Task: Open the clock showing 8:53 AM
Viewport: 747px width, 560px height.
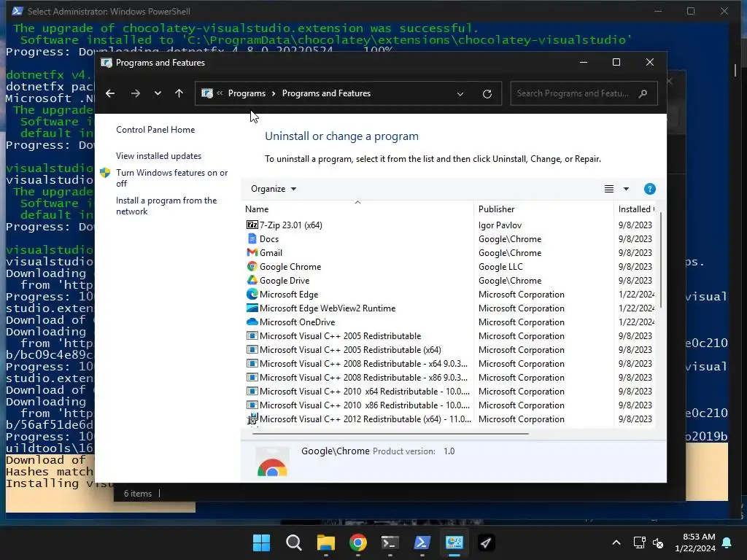Action: 695,542
